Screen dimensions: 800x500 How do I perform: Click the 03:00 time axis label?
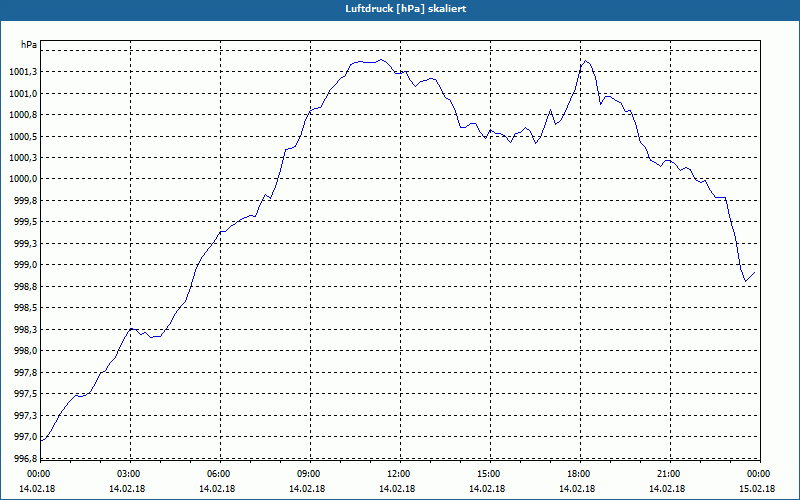[x=128, y=474]
